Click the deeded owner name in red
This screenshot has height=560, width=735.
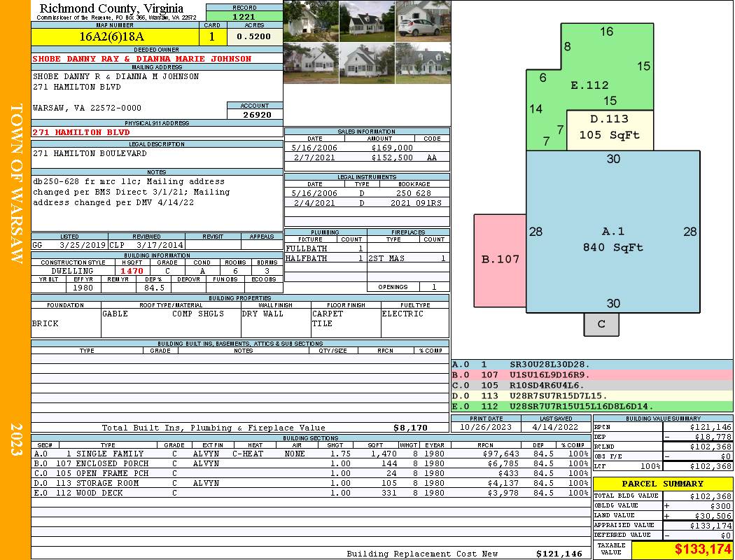[x=141, y=59]
